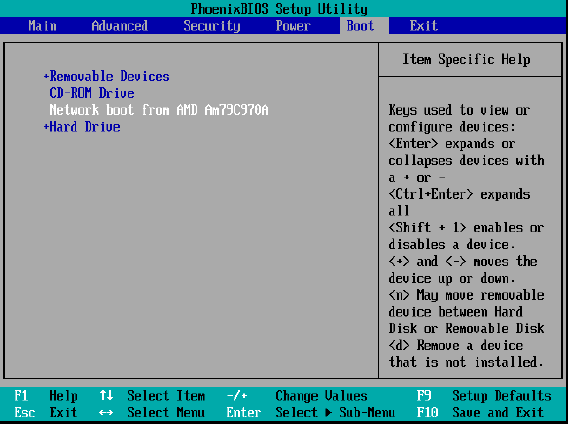Click help line '<n> May move removable'
This screenshot has width=568, height=424.
click(x=466, y=295)
